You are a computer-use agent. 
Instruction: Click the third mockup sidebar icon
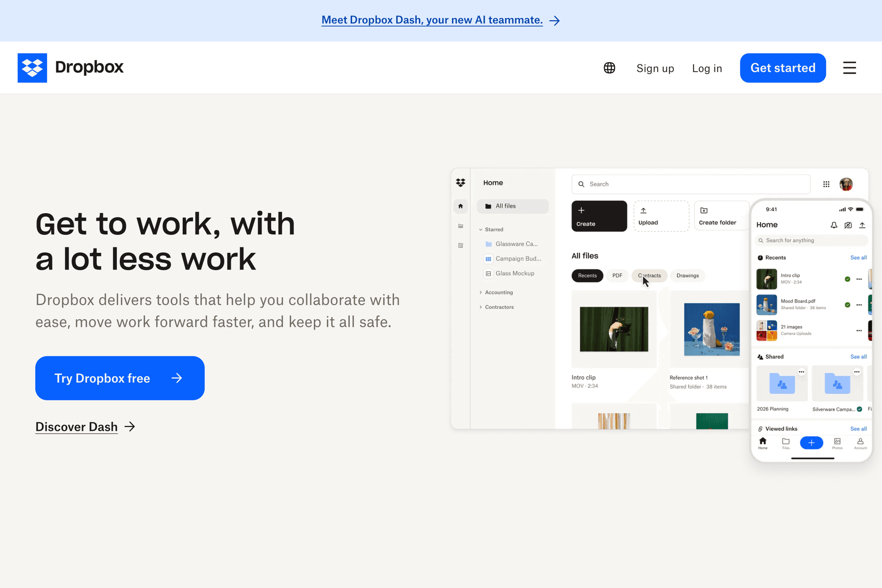[460, 245]
